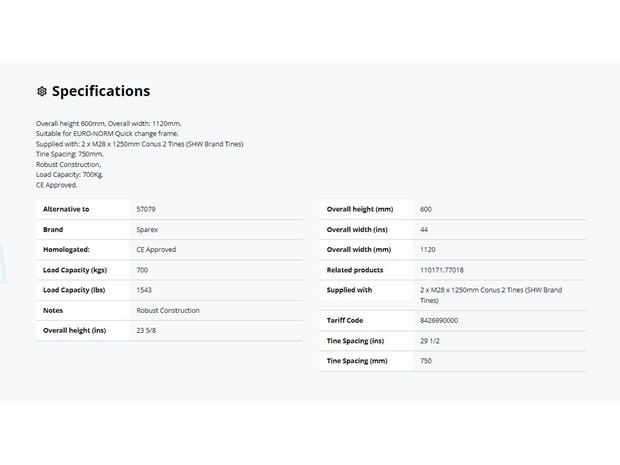Click the 'Tine Spacing (mm)' label
620x465 pixels.
coord(357,361)
